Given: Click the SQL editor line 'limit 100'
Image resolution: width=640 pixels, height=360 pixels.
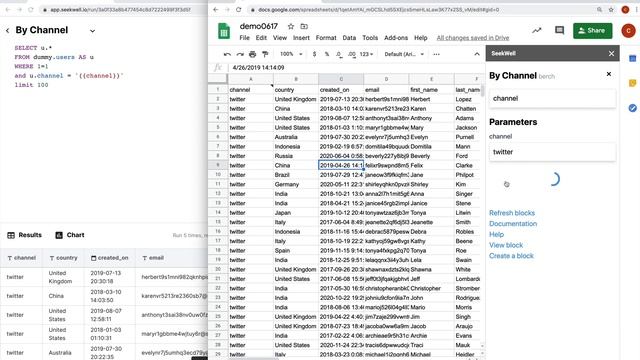Looking at the screenshot, I should tap(31, 85).
